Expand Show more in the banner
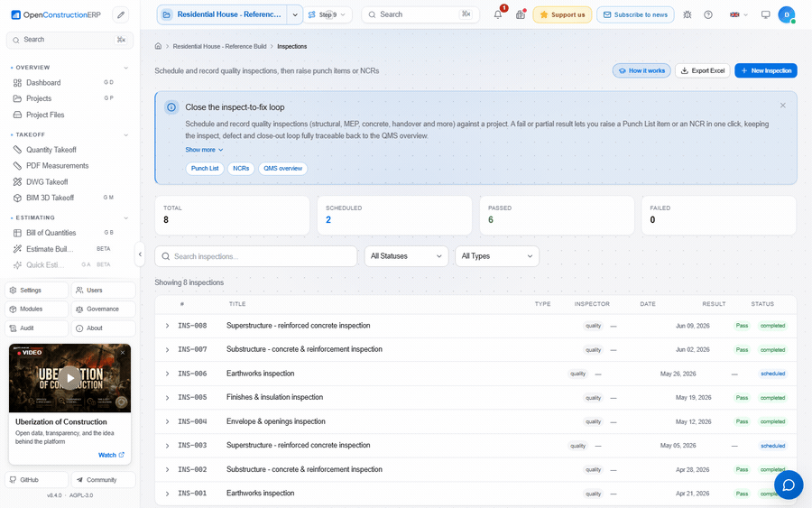This screenshot has width=812, height=508. [204, 150]
